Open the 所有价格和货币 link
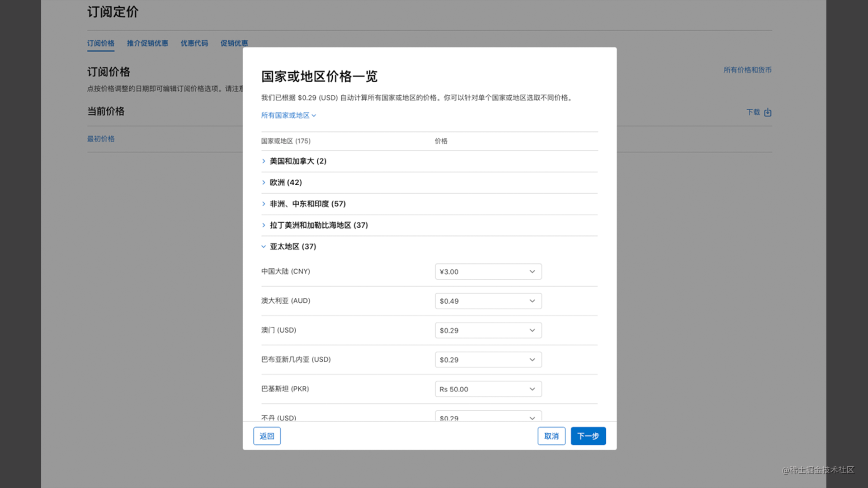Screen dimensions: 868x488 point(747,70)
